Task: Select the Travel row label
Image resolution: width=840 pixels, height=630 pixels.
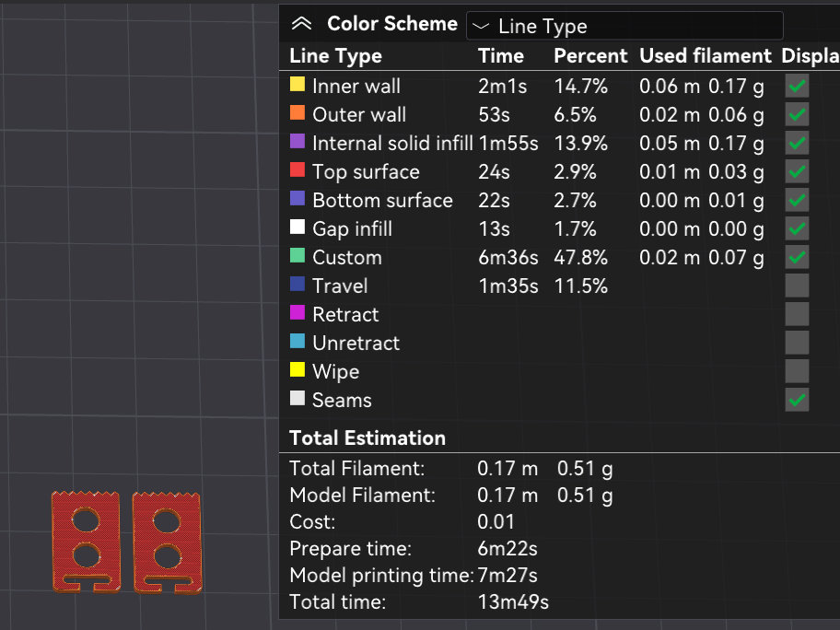Action: coord(340,286)
